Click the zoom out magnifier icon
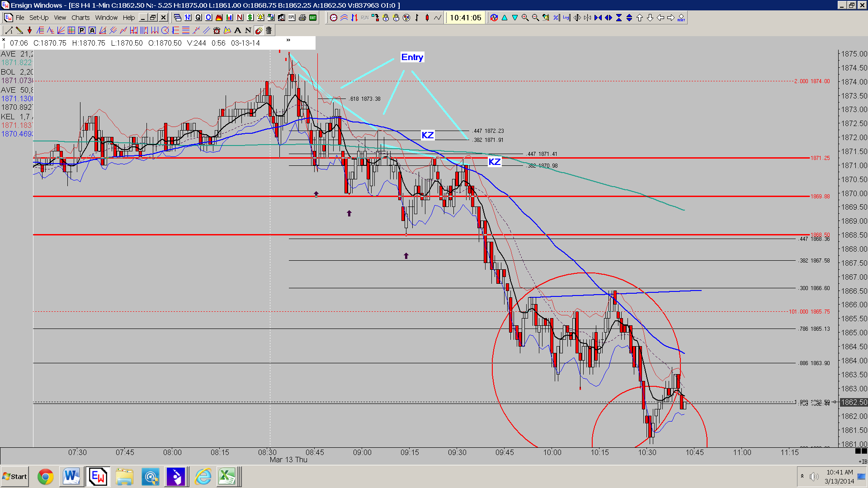The image size is (868, 488). pos(535,18)
